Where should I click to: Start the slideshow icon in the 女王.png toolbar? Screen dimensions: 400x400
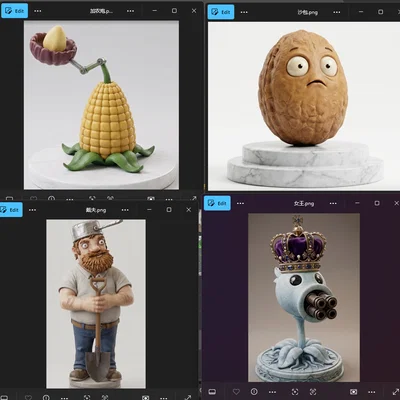354,392
